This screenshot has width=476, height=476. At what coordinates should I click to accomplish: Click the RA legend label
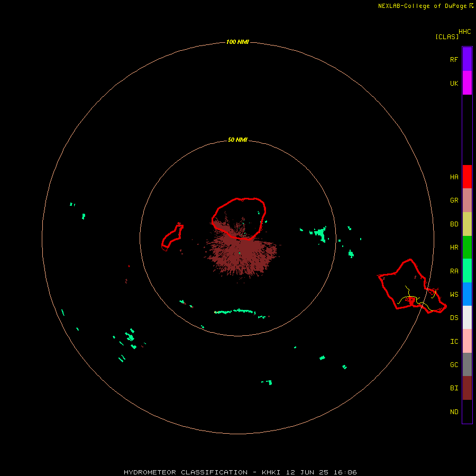tap(454, 271)
